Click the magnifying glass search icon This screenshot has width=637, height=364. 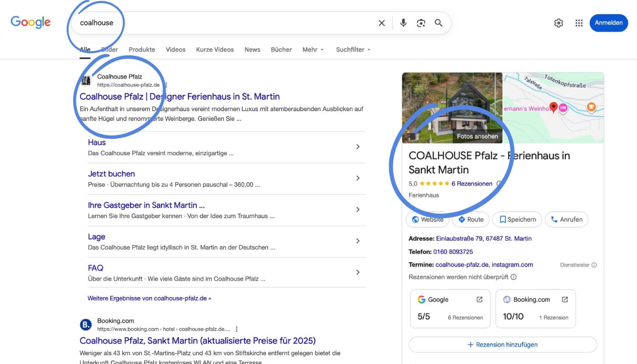click(x=439, y=23)
